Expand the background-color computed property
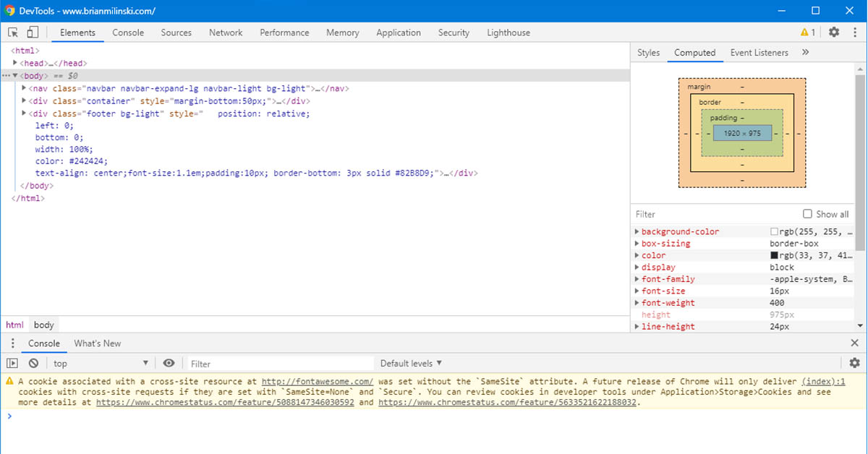This screenshot has width=868, height=454. [637, 232]
